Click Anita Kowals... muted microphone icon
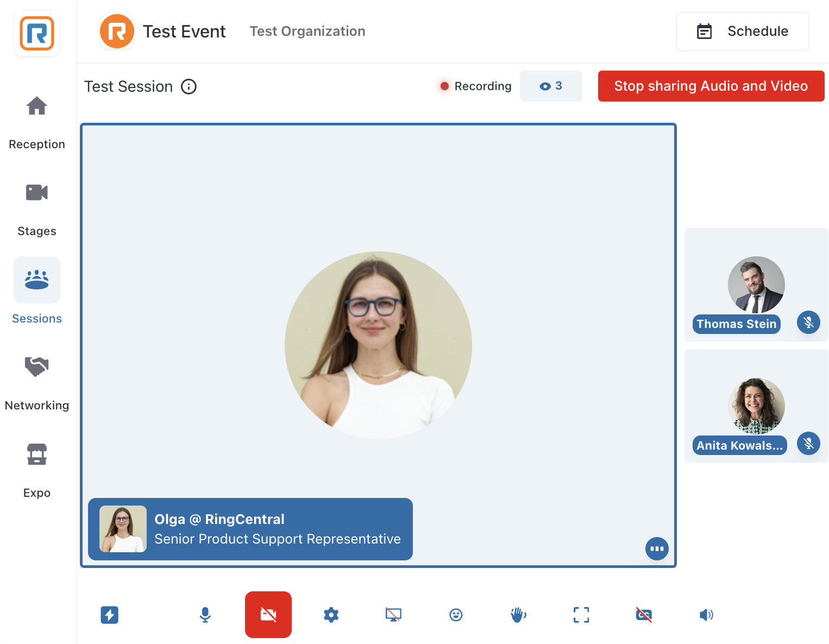The height and width of the screenshot is (644, 829). pyautogui.click(x=808, y=444)
